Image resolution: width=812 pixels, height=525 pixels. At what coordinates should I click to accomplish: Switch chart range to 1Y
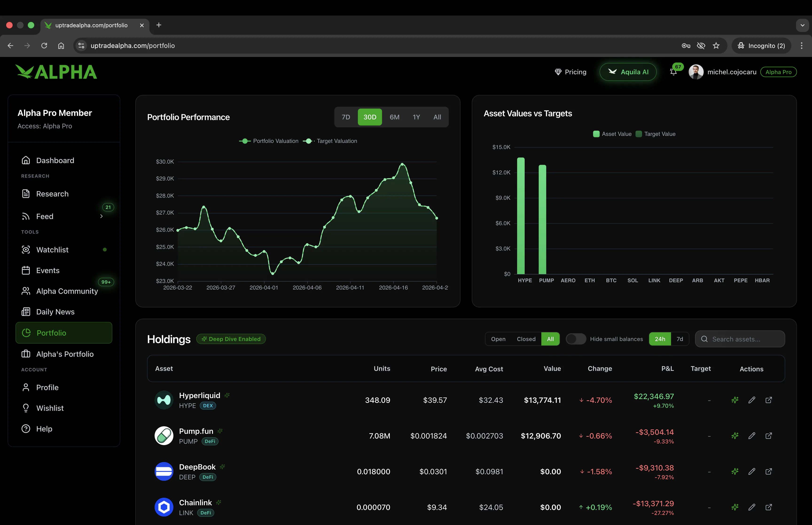(x=416, y=117)
